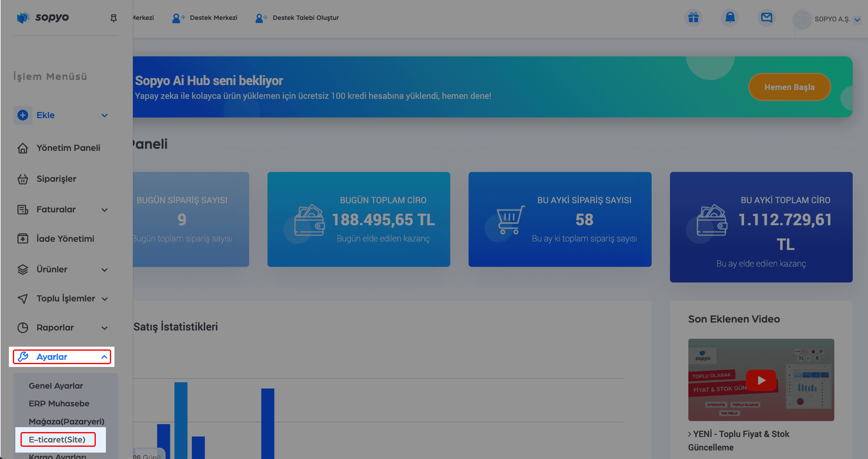Viewport: 868px width, 459px height.
Task: Click the Sopyo logo
Action: tap(43, 17)
